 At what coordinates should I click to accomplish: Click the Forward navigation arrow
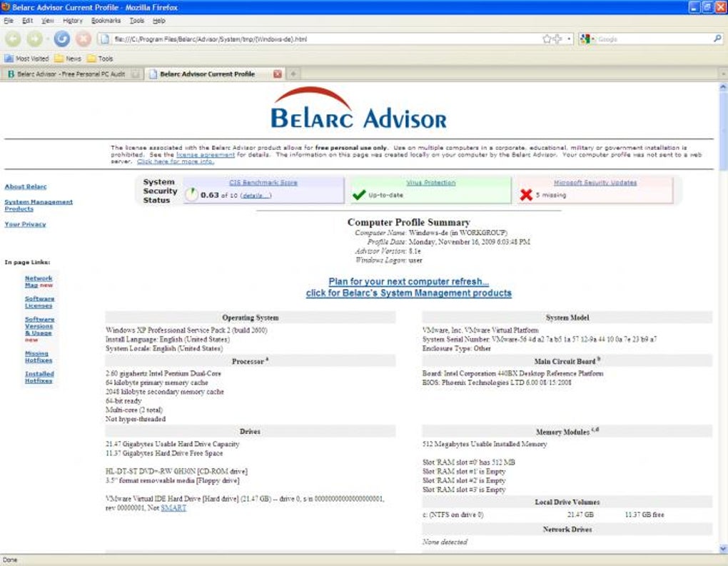point(35,39)
